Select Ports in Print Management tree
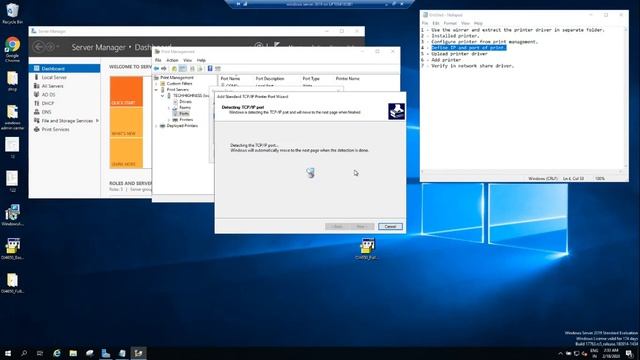The height and width of the screenshot is (360, 640). (184, 114)
